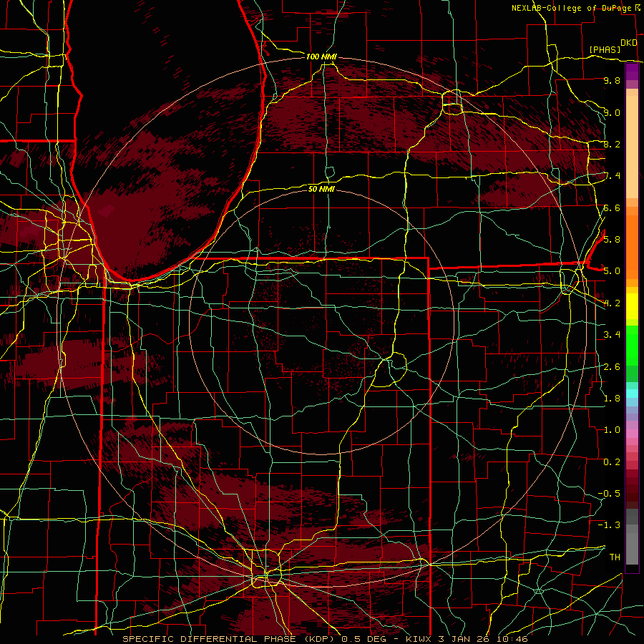Click the 0.2 scale value
Screen dimensions: 644x644
pyautogui.click(x=612, y=462)
